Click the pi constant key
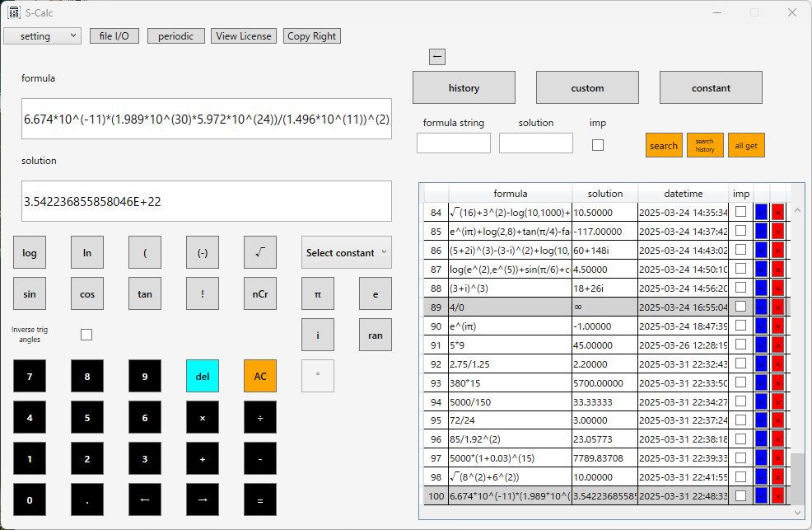Image resolution: width=812 pixels, height=530 pixels. [317, 293]
